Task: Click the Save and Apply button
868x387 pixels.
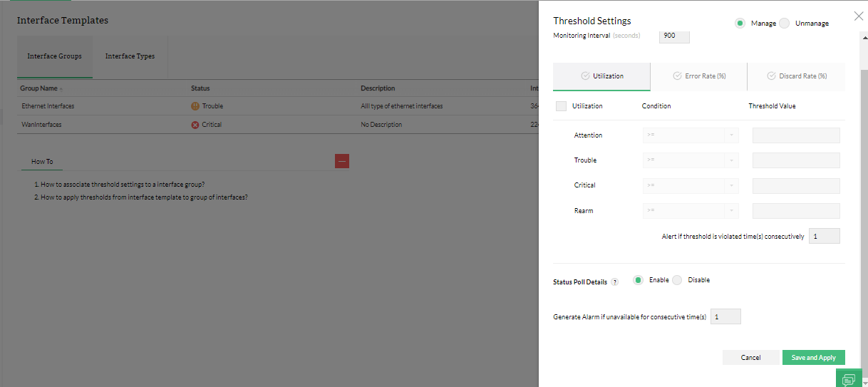Action: tap(813, 358)
